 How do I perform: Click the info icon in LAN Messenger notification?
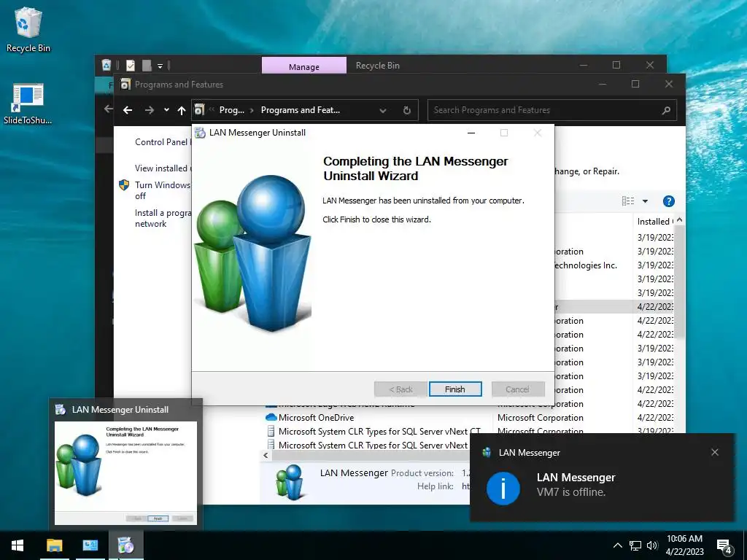pos(503,488)
